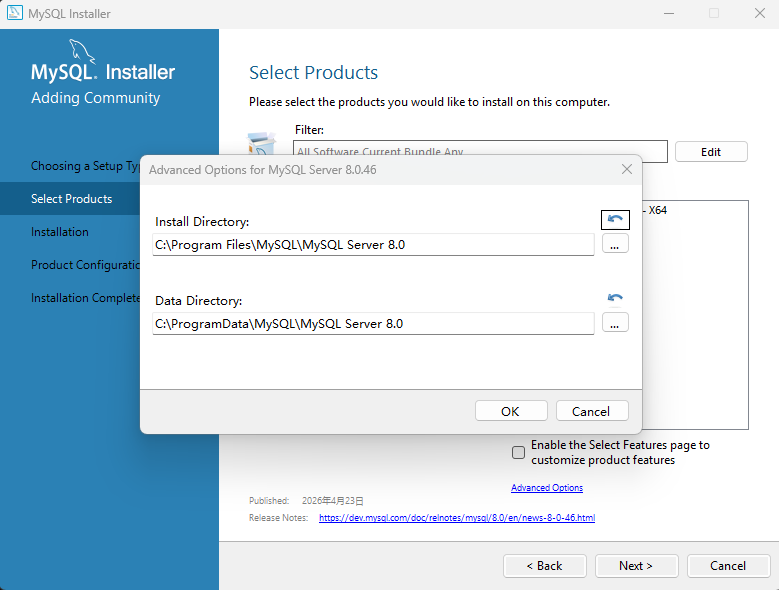Screen dimensions: 779x590
Task: Click the Select Products heading
Action: point(313,73)
